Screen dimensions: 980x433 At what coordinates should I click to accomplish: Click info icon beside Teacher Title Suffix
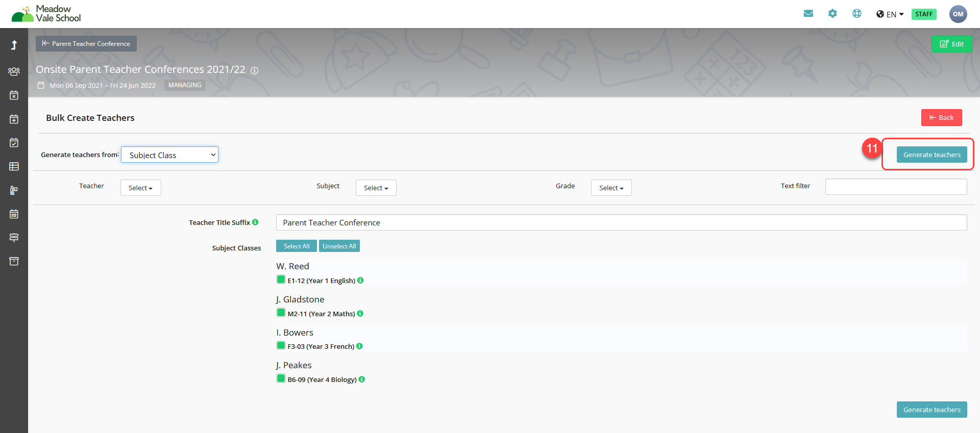(255, 222)
